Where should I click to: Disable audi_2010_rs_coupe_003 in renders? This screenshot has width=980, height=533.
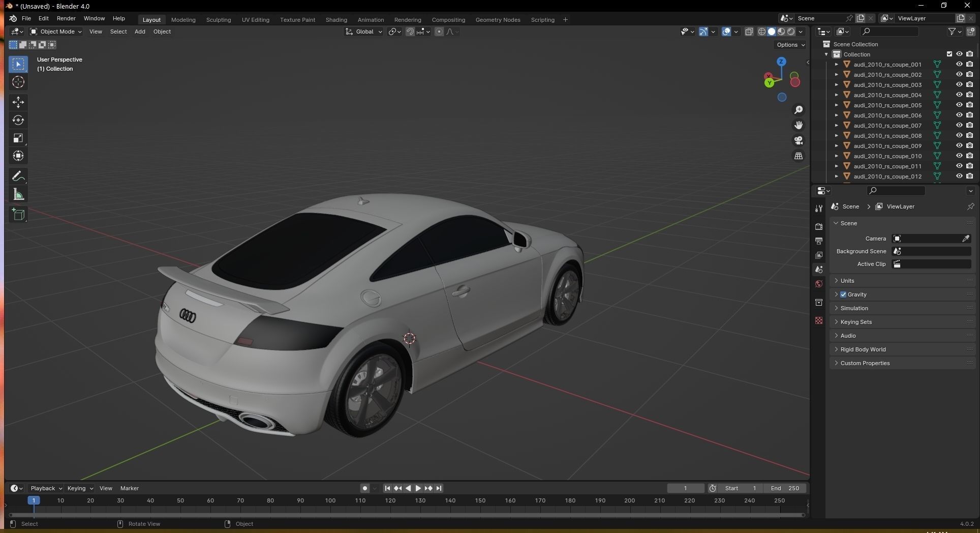pos(970,84)
